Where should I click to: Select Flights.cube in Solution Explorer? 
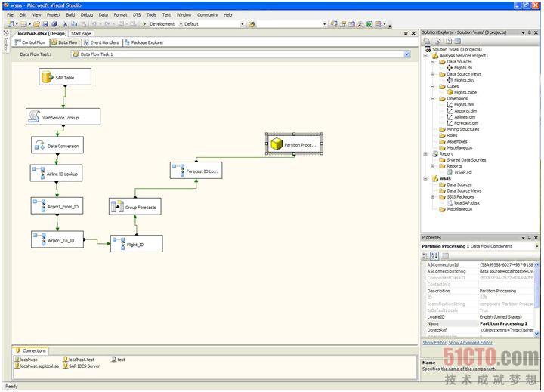[465, 92]
